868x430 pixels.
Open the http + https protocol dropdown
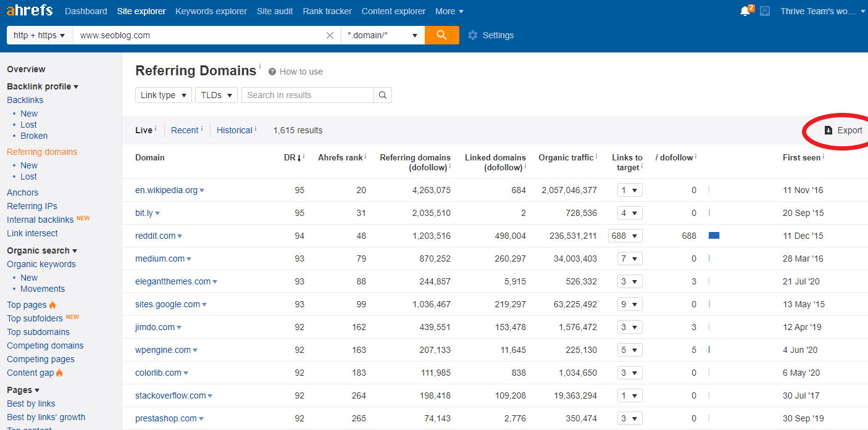pyautogui.click(x=40, y=35)
